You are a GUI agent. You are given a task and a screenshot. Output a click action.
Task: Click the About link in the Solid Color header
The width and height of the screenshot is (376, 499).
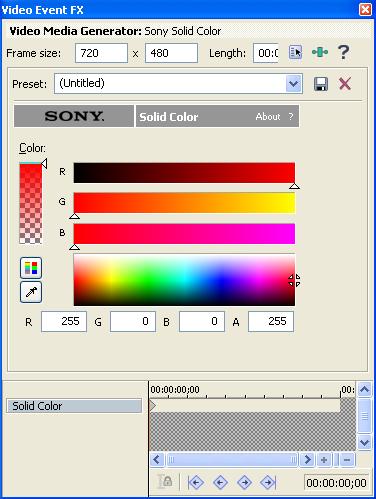pos(268,117)
